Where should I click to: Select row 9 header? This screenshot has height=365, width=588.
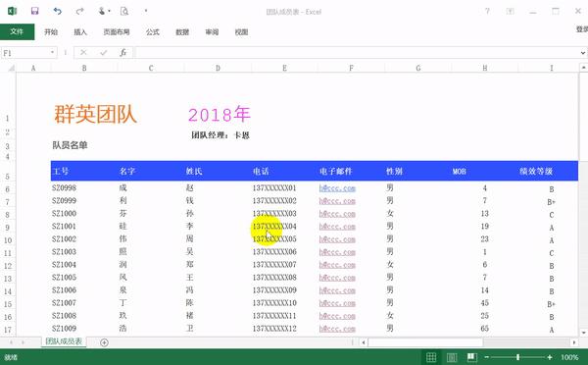coord(8,228)
